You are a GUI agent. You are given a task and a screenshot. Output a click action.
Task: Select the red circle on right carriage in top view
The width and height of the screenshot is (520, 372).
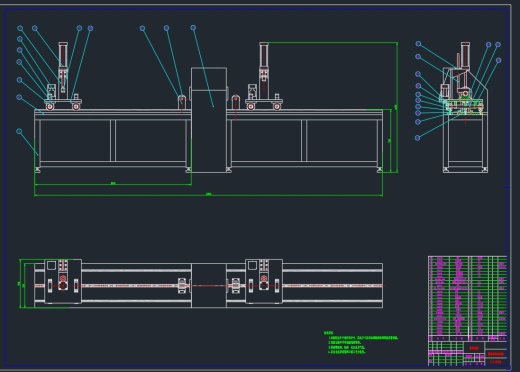(264, 278)
